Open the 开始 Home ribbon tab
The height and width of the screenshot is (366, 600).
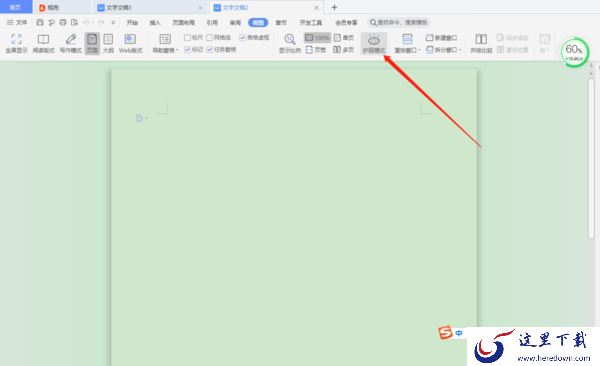click(132, 23)
